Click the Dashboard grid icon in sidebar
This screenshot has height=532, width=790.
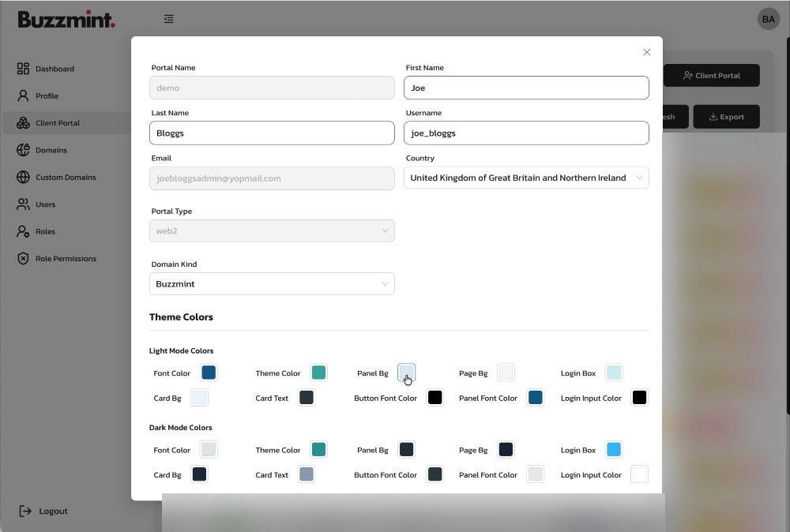click(x=23, y=69)
